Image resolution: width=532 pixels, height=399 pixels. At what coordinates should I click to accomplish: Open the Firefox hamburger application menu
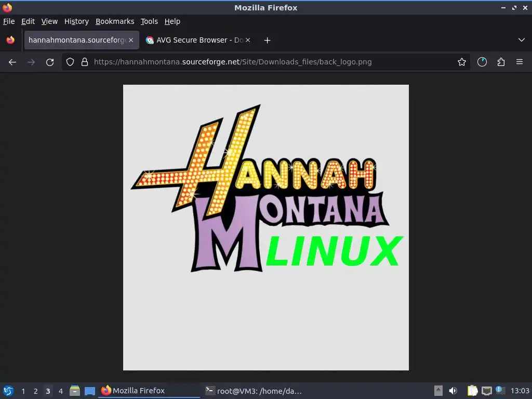[x=520, y=62]
